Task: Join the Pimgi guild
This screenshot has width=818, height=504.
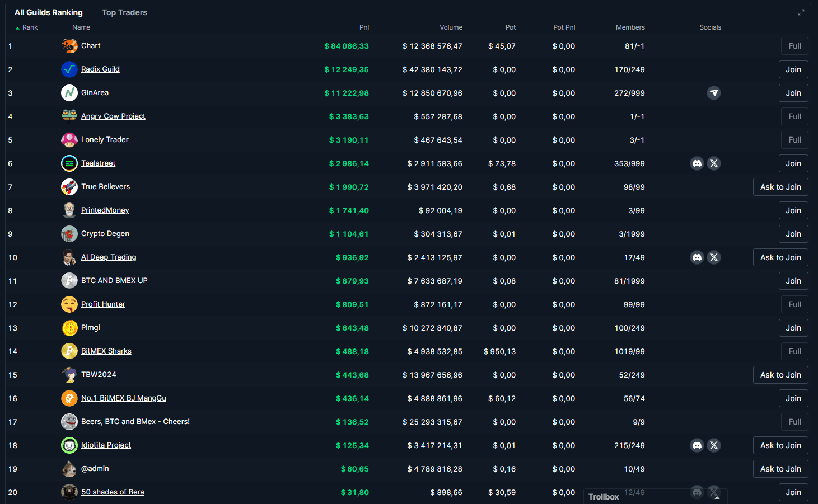Action: (793, 328)
